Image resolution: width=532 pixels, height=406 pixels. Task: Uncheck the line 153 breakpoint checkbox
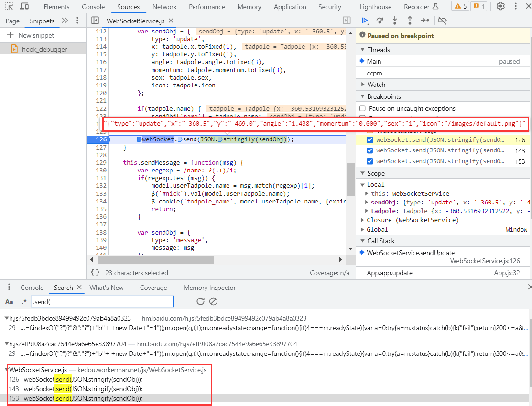[x=369, y=161]
